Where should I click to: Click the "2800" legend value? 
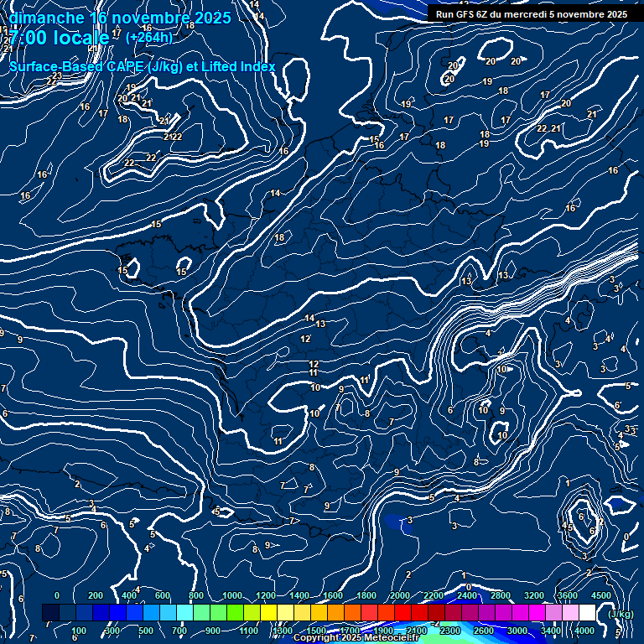tap(501, 595)
